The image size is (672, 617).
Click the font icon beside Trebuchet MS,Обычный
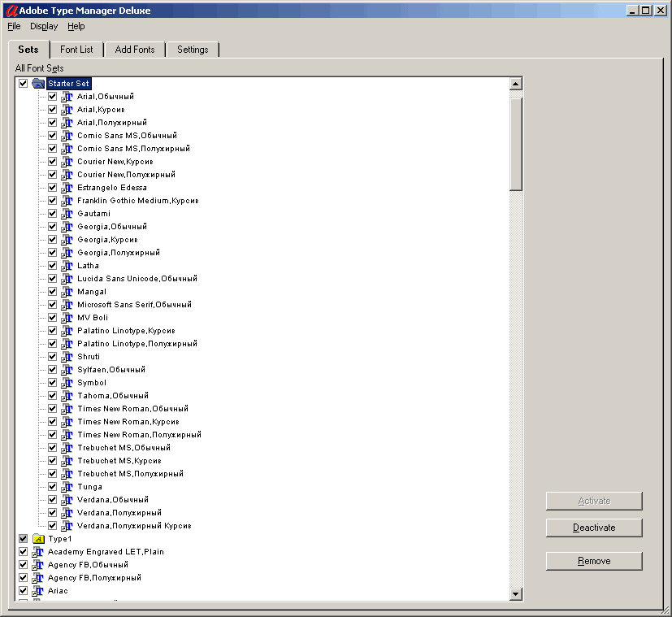[67, 448]
